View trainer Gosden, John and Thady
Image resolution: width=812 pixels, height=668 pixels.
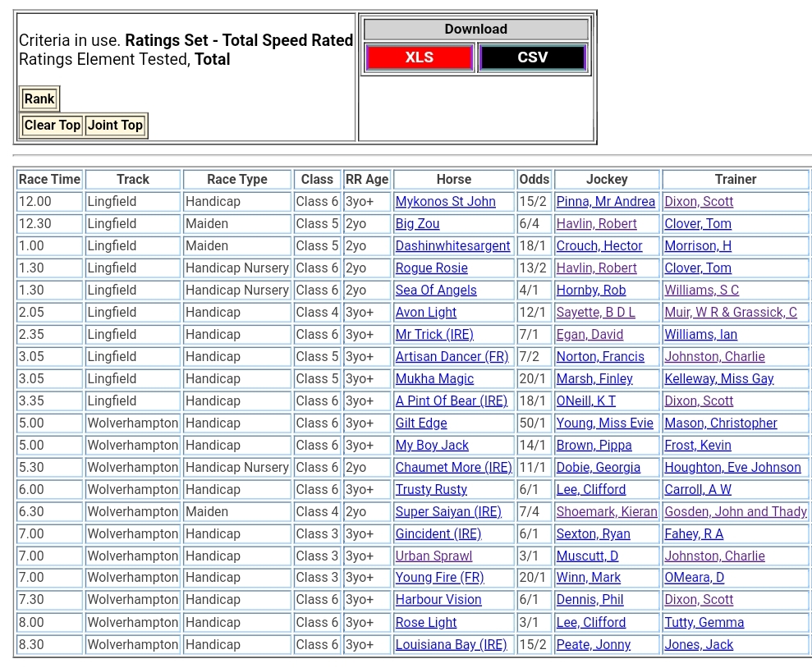[x=736, y=512]
